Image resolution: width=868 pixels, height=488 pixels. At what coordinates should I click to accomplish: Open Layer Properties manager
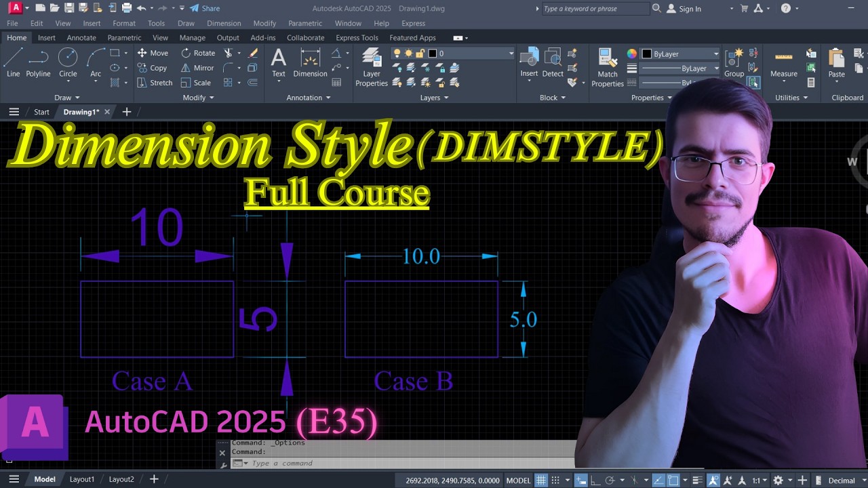pos(372,68)
